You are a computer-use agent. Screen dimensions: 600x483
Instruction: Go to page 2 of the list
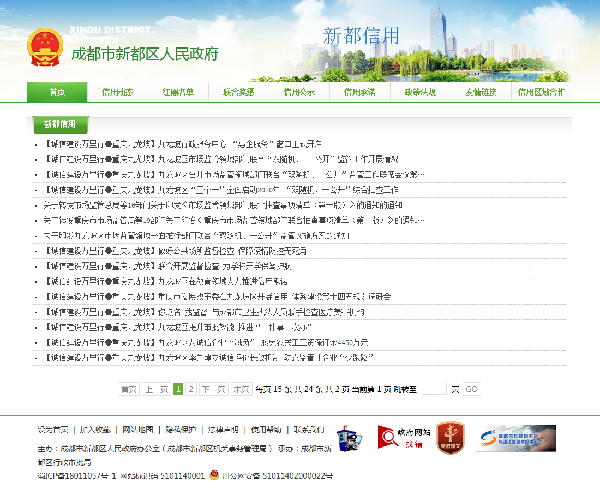[191, 389]
